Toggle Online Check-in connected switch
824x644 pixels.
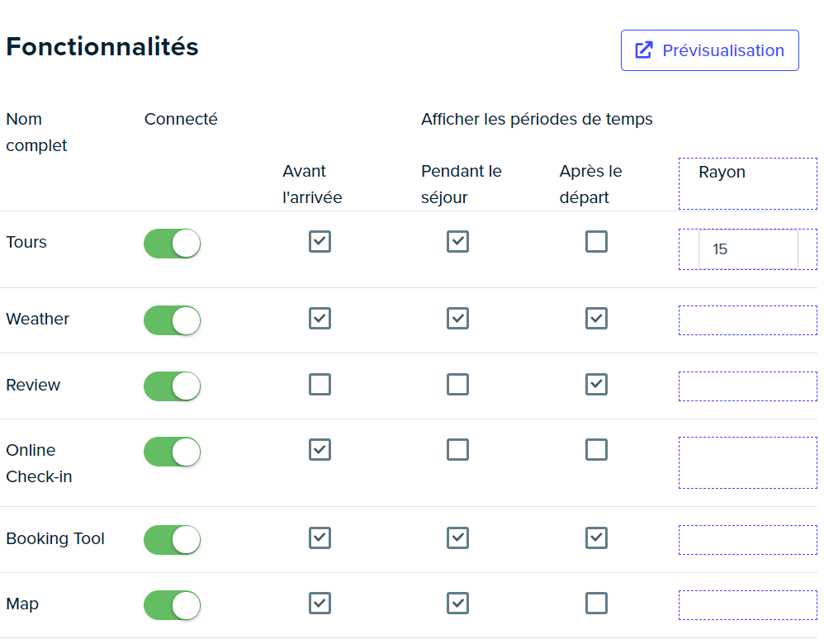[173, 452]
